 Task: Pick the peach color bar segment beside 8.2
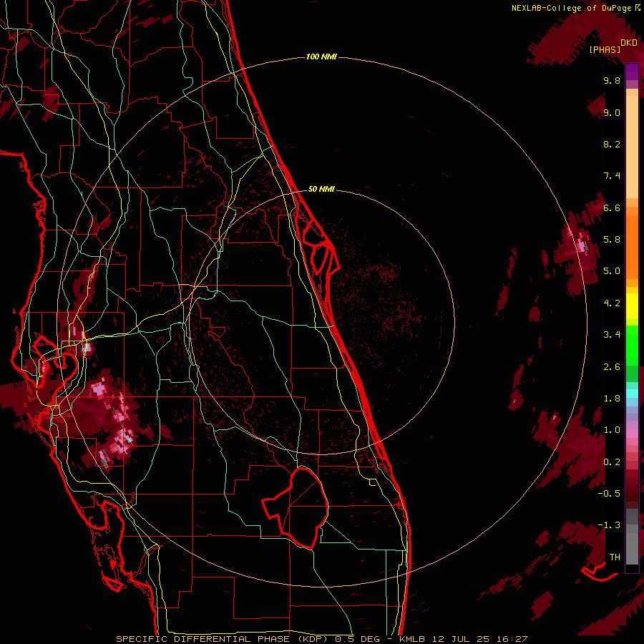tap(632, 148)
